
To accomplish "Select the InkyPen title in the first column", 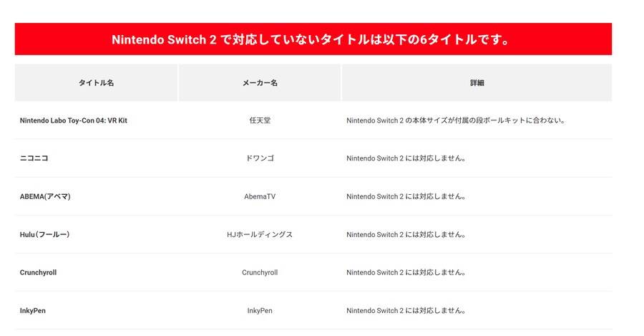I will click(x=33, y=311).
